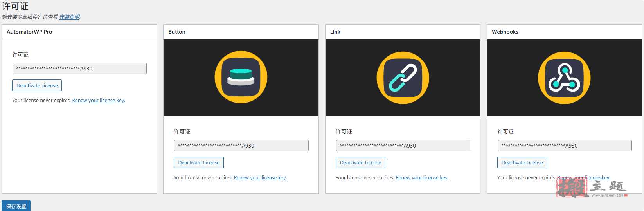Image resolution: width=644 pixels, height=211 pixels.
Task: Click the AutomatorWP Pro panel title
Action: click(x=29, y=32)
